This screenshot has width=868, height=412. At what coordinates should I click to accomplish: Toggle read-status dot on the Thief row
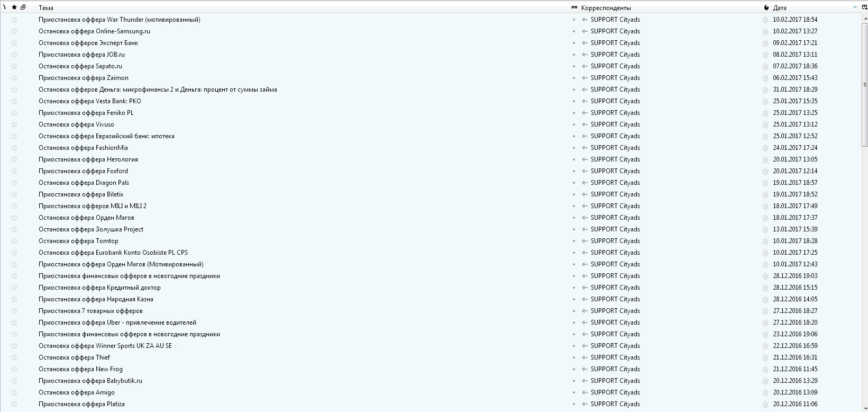574,357
